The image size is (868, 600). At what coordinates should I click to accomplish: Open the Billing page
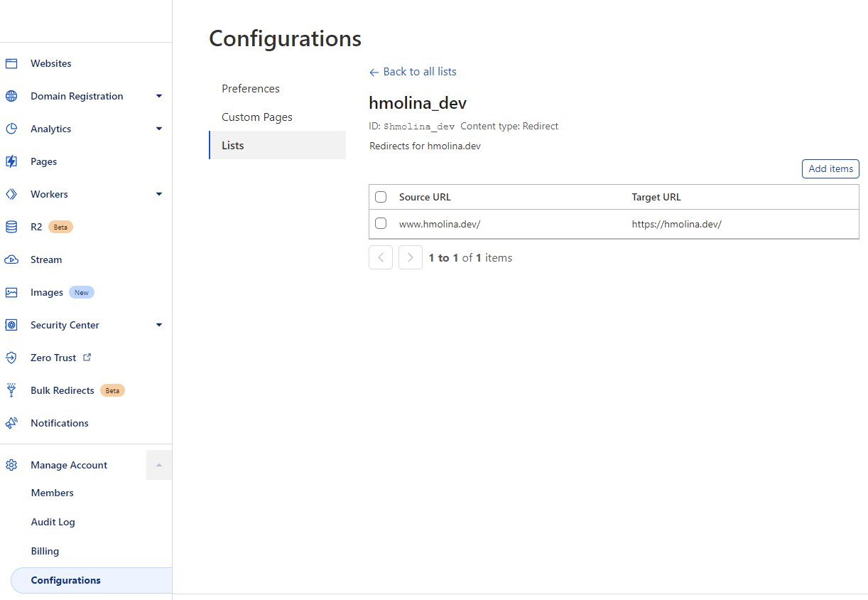[45, 551]
